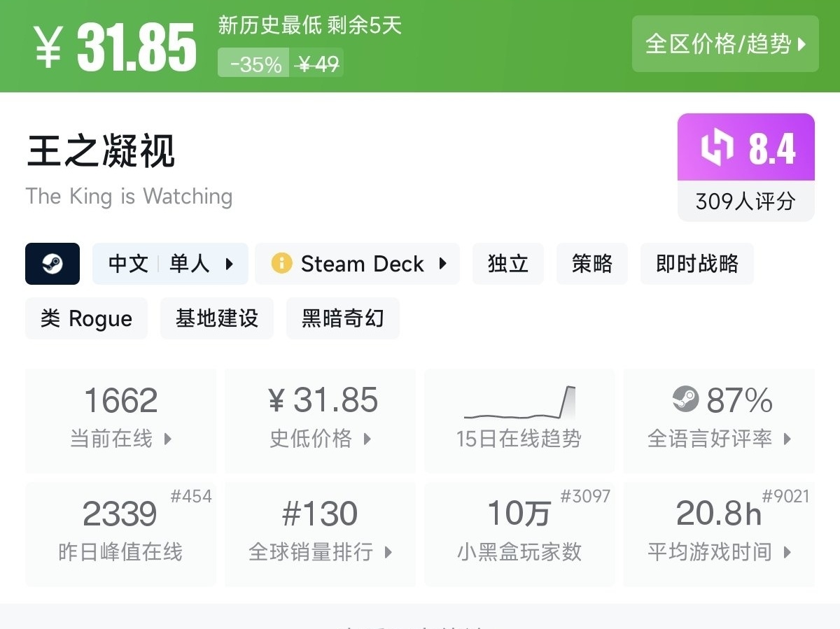
Task: Select the 黑暗奇幻 tag
Action: pyautogui.click(x=342, y=318)
